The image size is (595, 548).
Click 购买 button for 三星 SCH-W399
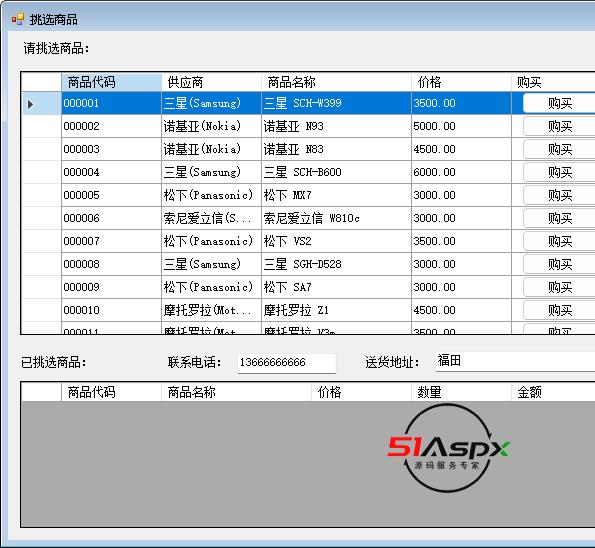(559, 103)
